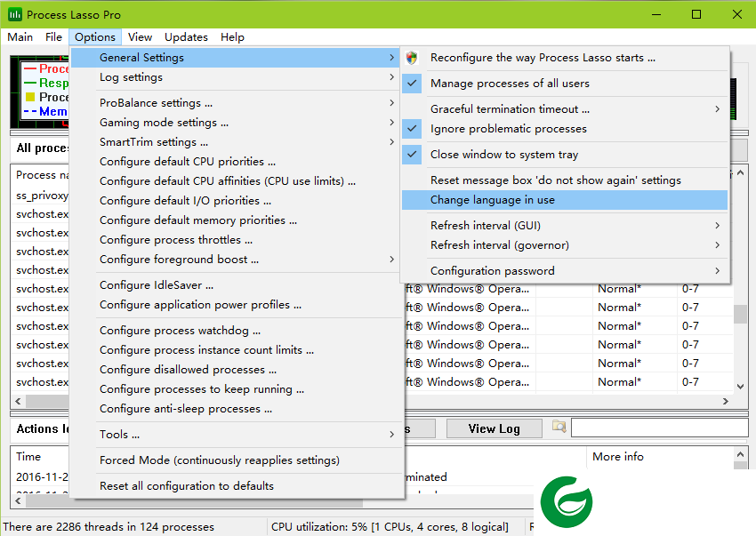This screenshot has width=756, height=536.
Task: Open Configure IdleSaver
Action: (x=237, y=284)
